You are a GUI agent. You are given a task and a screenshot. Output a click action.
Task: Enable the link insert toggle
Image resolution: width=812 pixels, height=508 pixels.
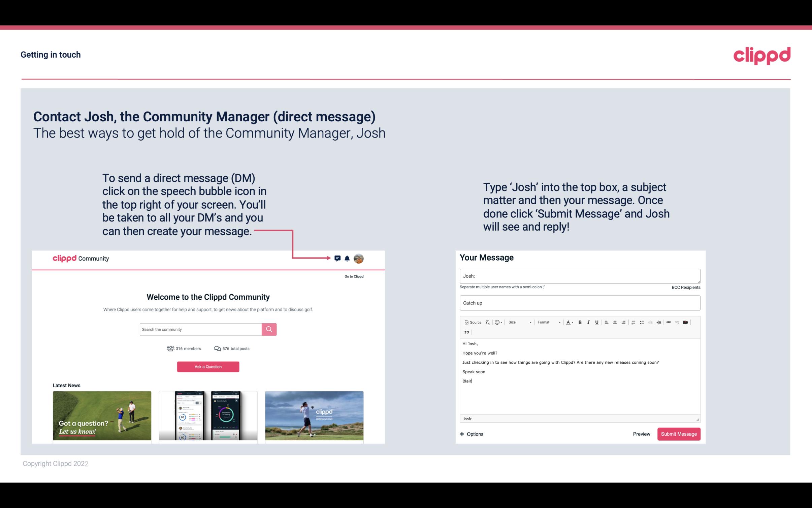pos(671,322)
